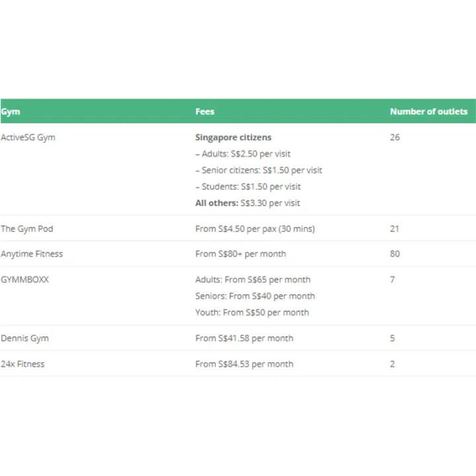Click the Anytime Fitness gym name
This screenshot has height=476, width=476.
pos(32,254)
